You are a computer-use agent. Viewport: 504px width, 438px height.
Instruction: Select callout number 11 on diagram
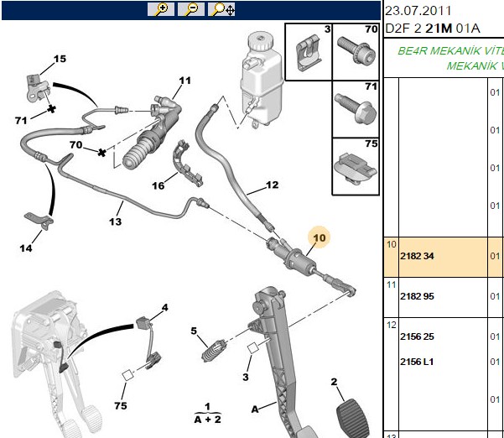pos(184,81)
